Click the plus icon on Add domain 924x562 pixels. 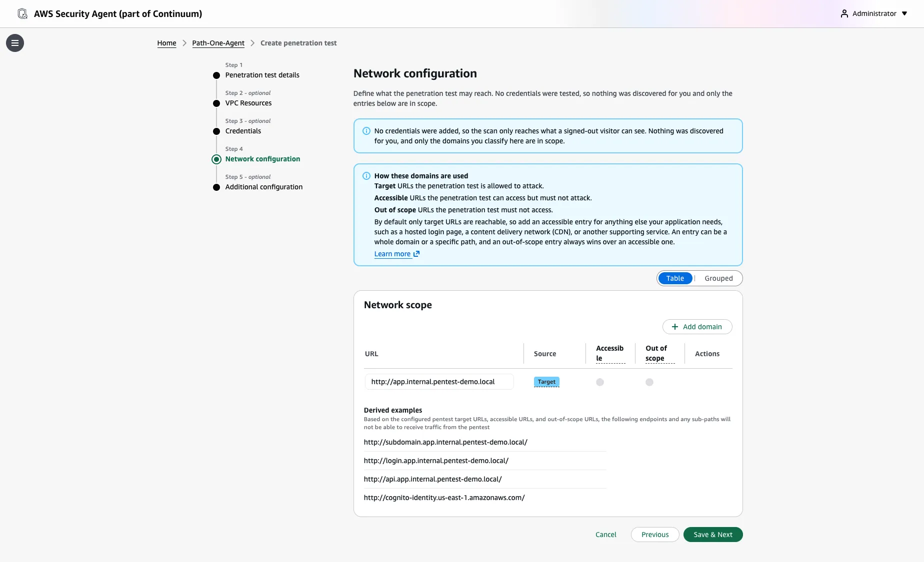[675, 327]
